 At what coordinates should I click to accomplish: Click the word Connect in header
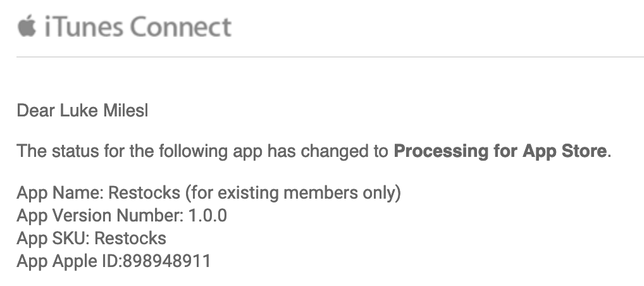tap(181, 27)
